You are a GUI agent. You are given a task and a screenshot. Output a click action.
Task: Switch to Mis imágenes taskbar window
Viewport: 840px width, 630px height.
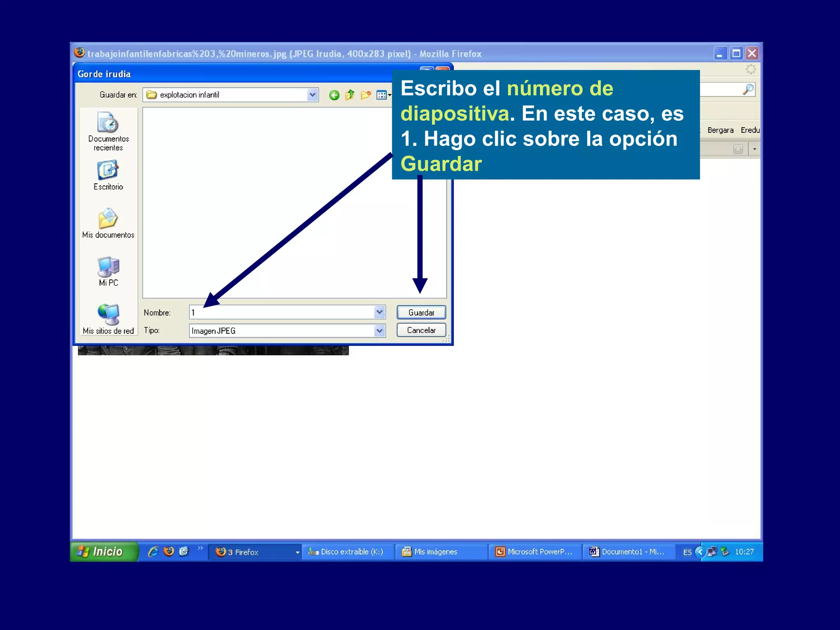pyautogui.click(x=441, y=552)
